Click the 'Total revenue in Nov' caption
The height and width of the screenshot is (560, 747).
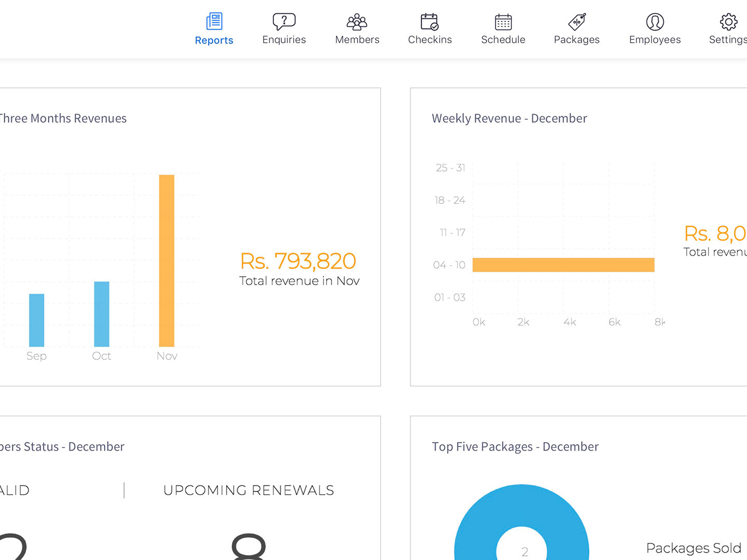[299, 281]
